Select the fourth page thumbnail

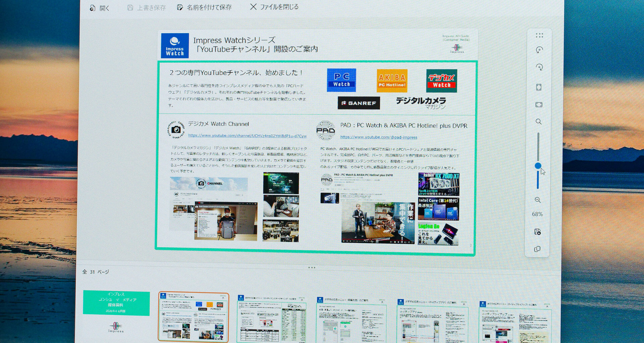(352, 320)
